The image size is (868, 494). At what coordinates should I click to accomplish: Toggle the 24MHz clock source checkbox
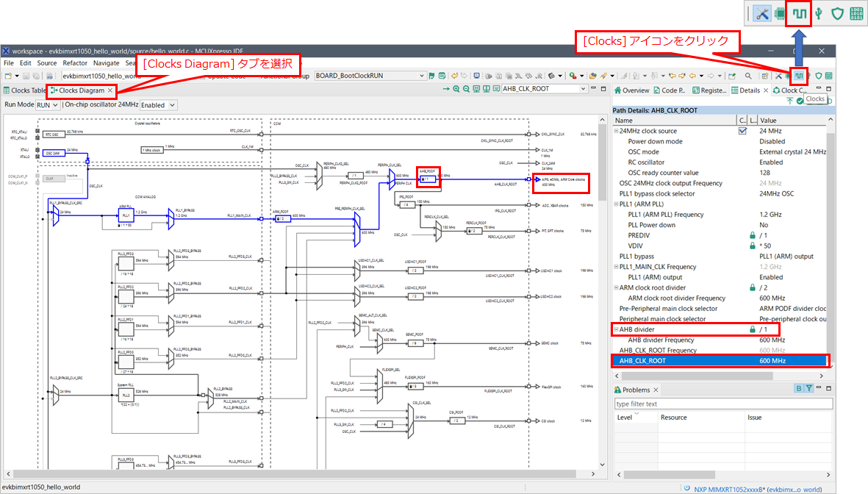pyautogui.click(x=742, y=132)
